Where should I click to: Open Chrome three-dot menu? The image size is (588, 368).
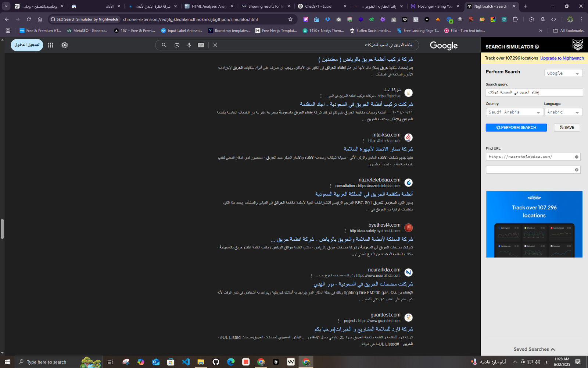pos(581,19)
